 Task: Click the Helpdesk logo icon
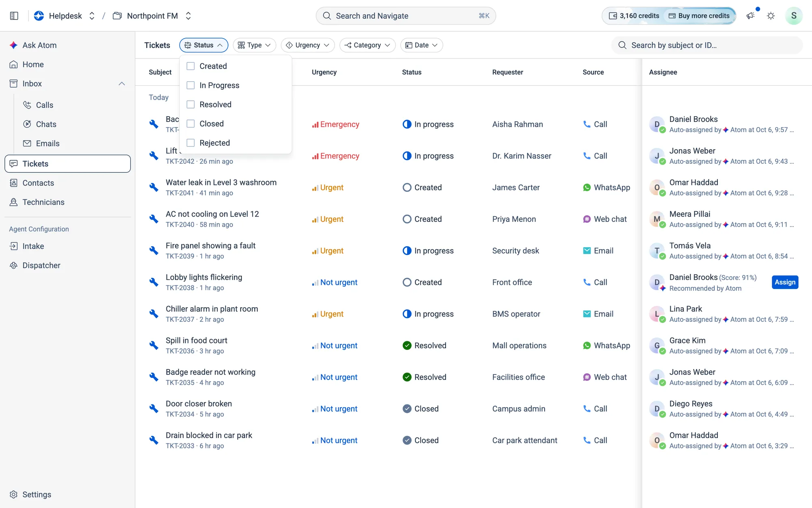(39, 16)
